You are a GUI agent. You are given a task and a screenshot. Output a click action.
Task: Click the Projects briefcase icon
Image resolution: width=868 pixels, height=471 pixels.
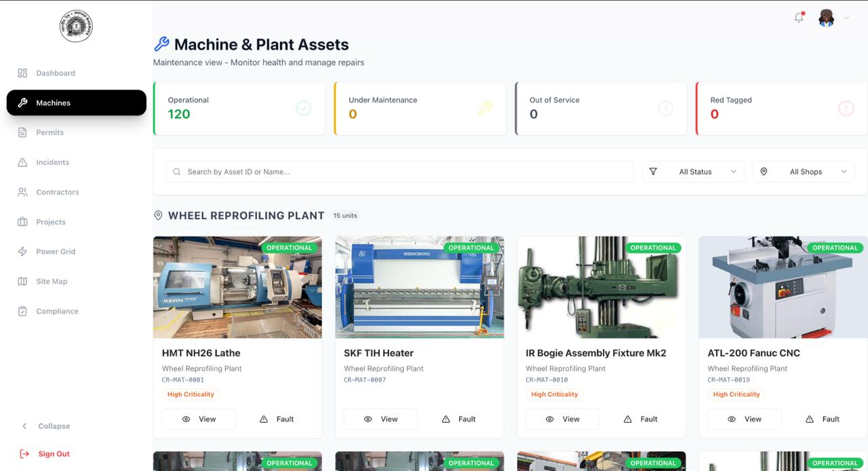click(22, 222)
